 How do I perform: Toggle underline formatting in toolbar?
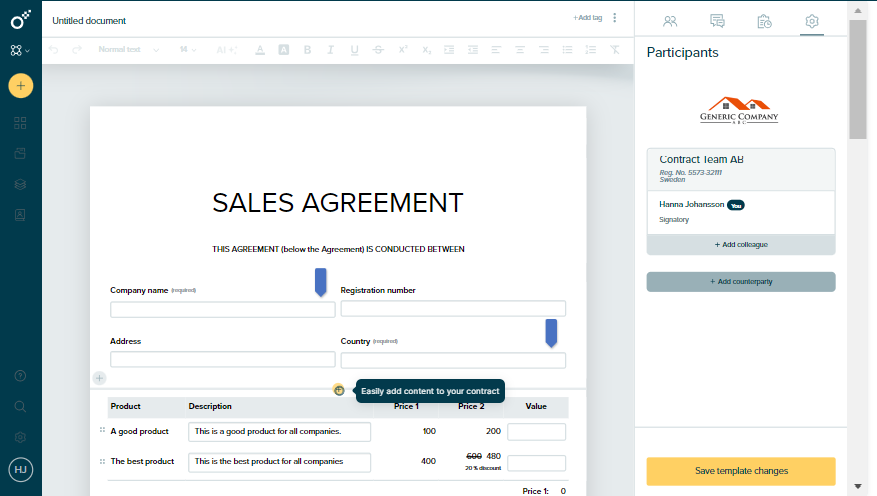[353, 49]
